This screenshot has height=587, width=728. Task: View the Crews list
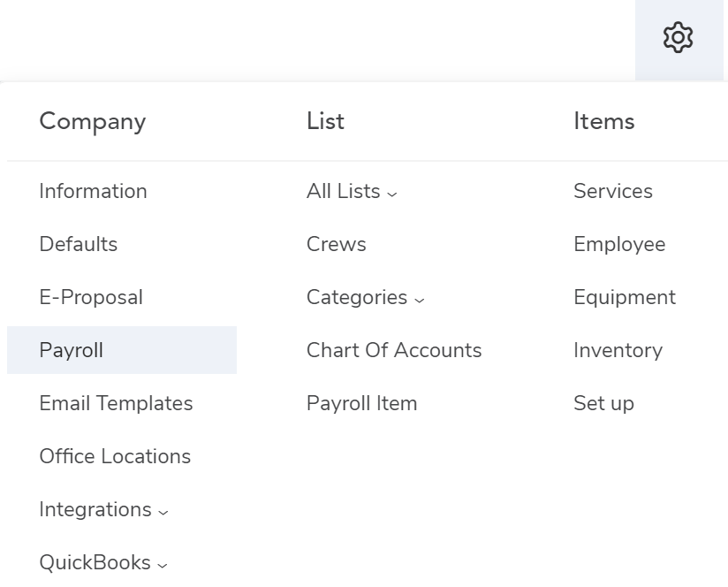pyautogui.click(x=336, y=245)
